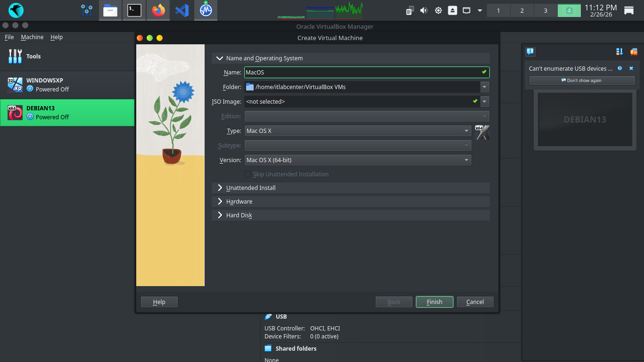This screenshot has height=362, width=644.
Task: Open the terminal from the top panel
Action: (x=134, y=10)
